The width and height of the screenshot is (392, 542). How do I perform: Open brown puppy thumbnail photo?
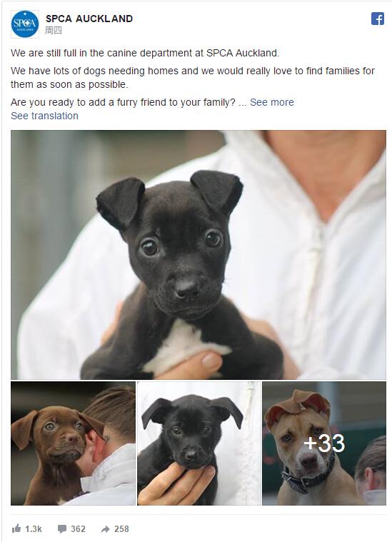[x=73, y=443]
